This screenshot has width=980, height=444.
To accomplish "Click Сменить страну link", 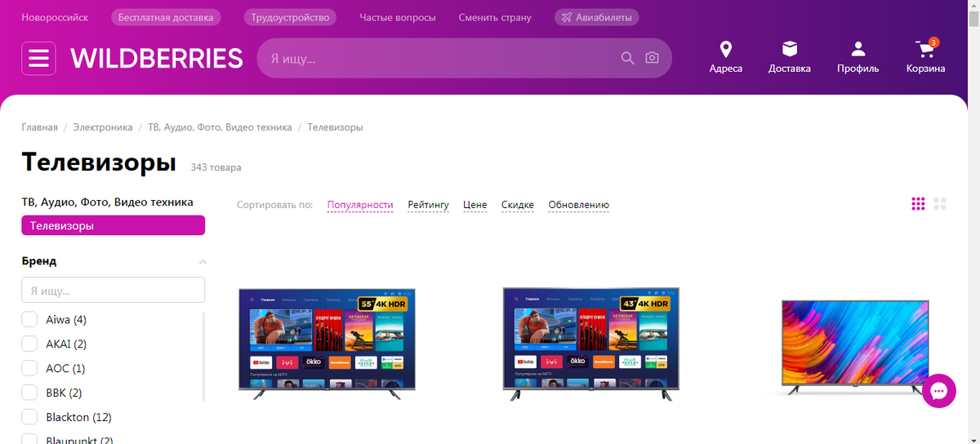I will tap(495, 17).
